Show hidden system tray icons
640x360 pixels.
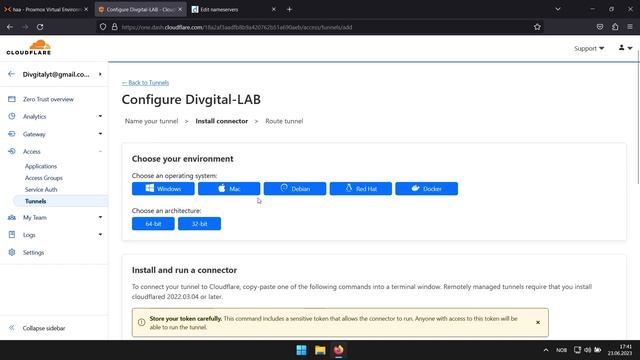click(x=546, y=350)
